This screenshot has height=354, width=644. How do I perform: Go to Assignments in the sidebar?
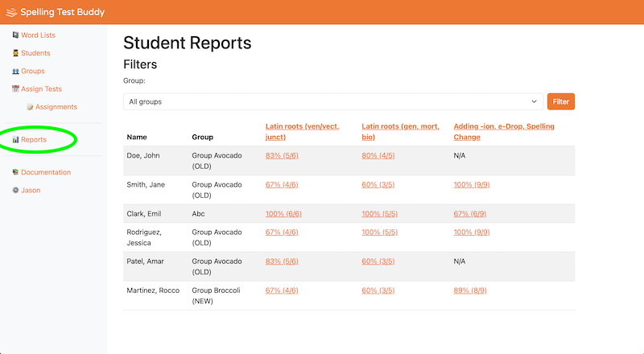[56, 107]
